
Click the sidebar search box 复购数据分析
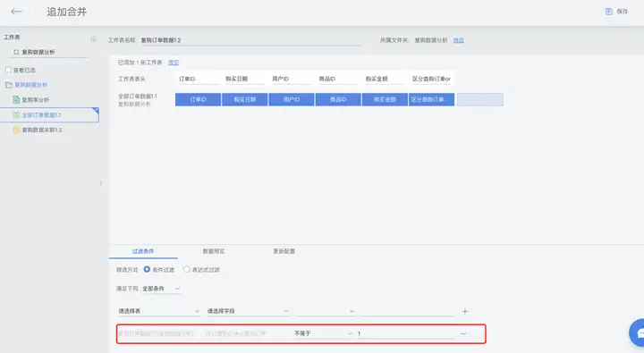click(49, 52)
